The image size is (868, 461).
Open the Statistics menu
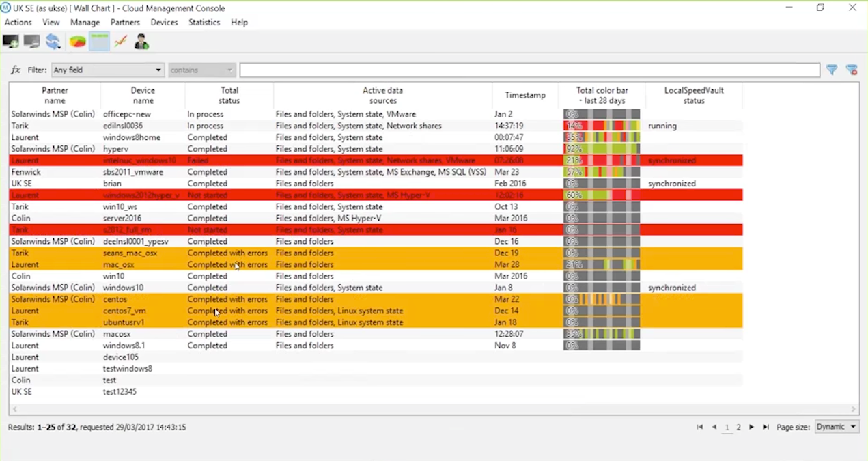coord(204,23)
